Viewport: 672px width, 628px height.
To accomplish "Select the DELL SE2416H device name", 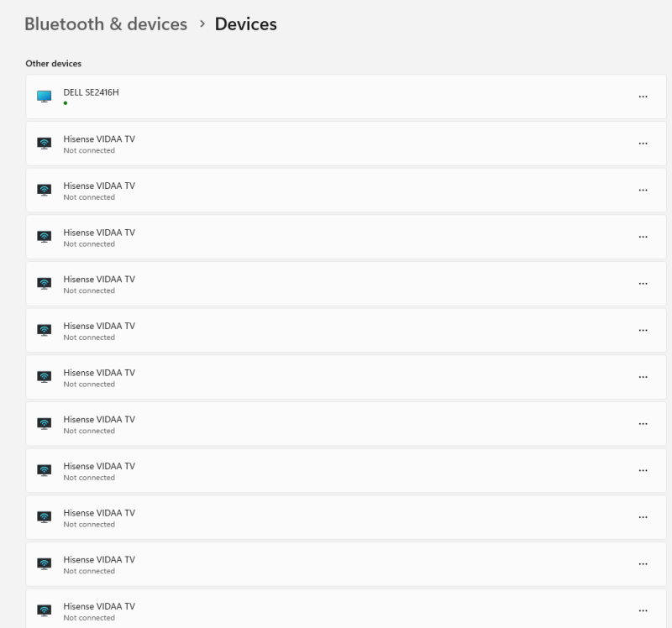I will (91, 92).
